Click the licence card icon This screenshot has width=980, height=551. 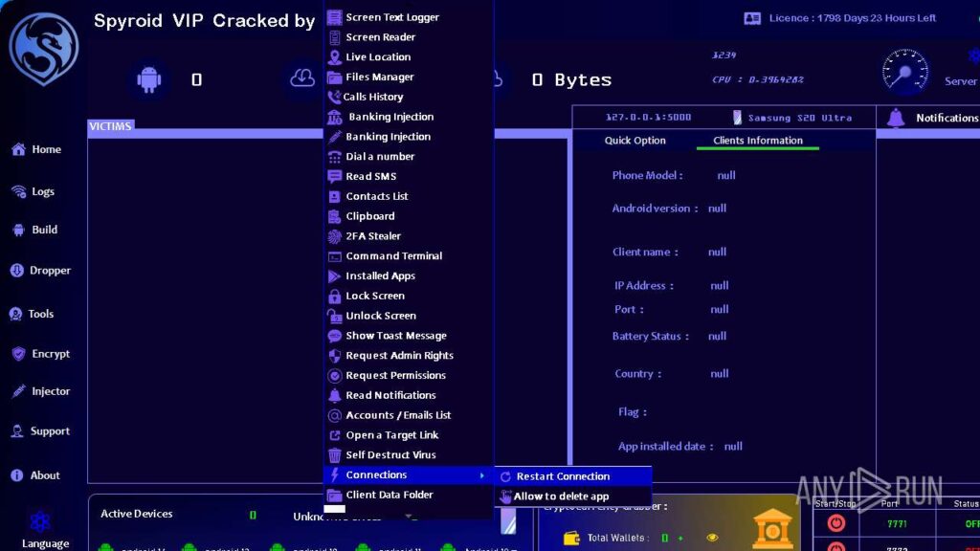pyautogui.click(x=752, y=18)
